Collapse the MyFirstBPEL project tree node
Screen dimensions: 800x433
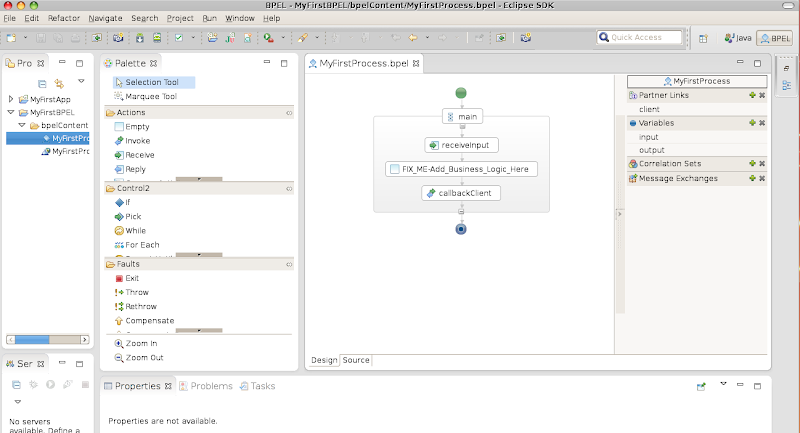pos(11,112)
